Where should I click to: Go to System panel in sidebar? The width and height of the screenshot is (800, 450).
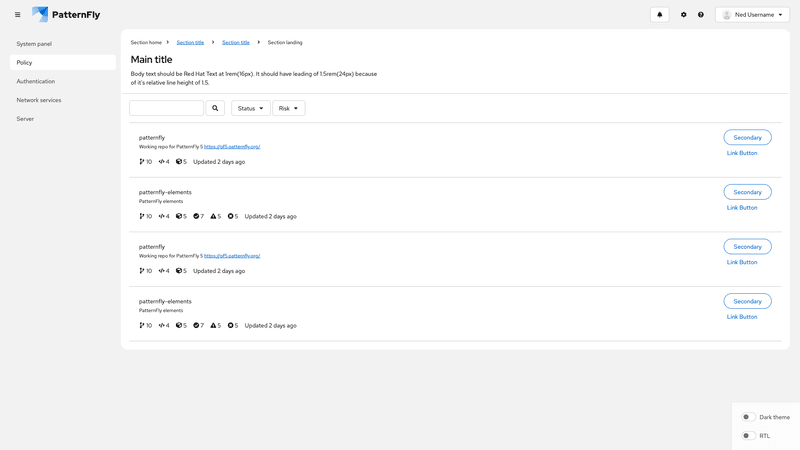(63, 44)
